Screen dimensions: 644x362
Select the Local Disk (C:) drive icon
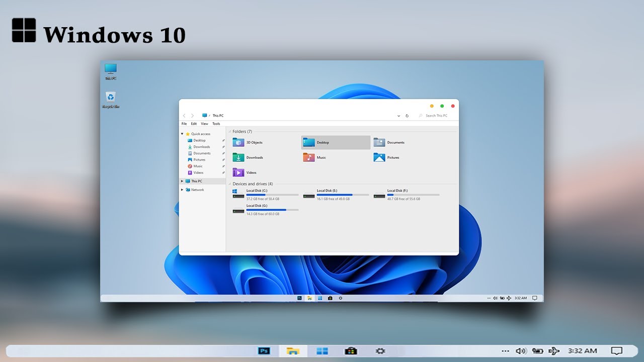pos(238,194)
